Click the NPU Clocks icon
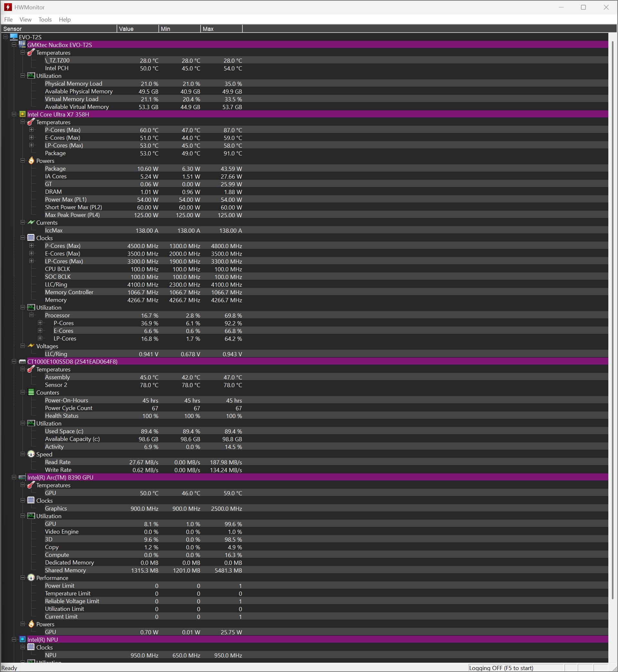 coord(31,647)
